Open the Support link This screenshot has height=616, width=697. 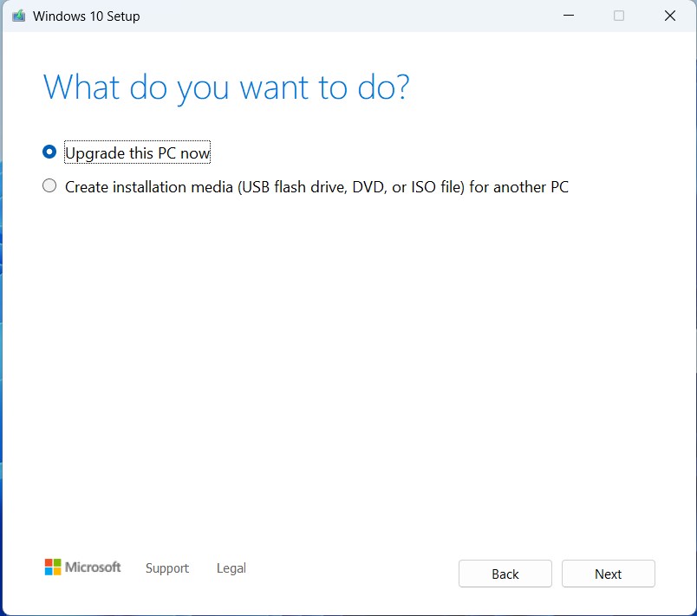167,568
